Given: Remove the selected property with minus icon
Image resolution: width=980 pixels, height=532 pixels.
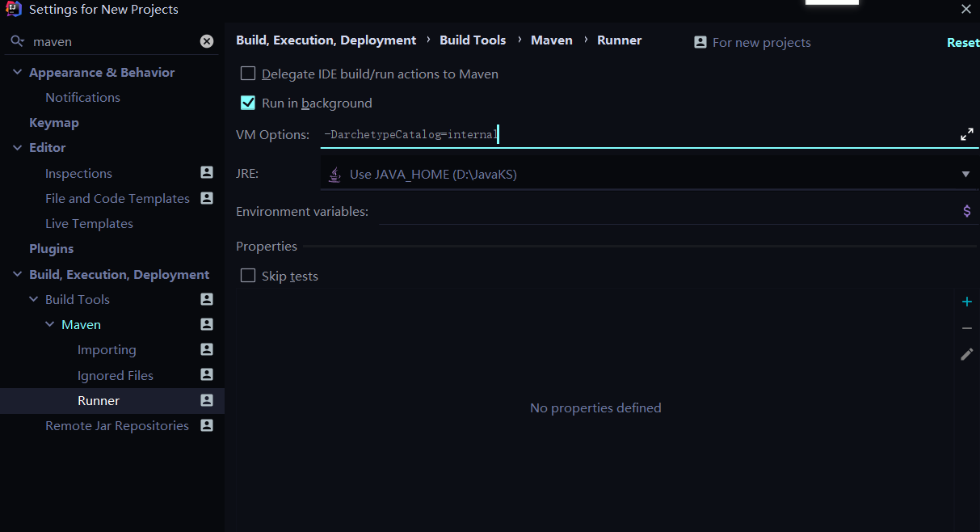Looking at the screenshot, I should pos(967,328).
